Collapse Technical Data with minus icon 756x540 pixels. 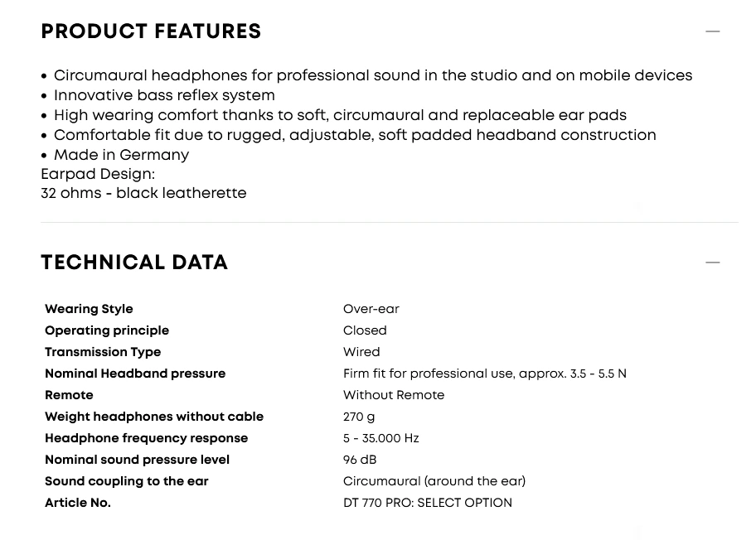[x=712, y=263]
